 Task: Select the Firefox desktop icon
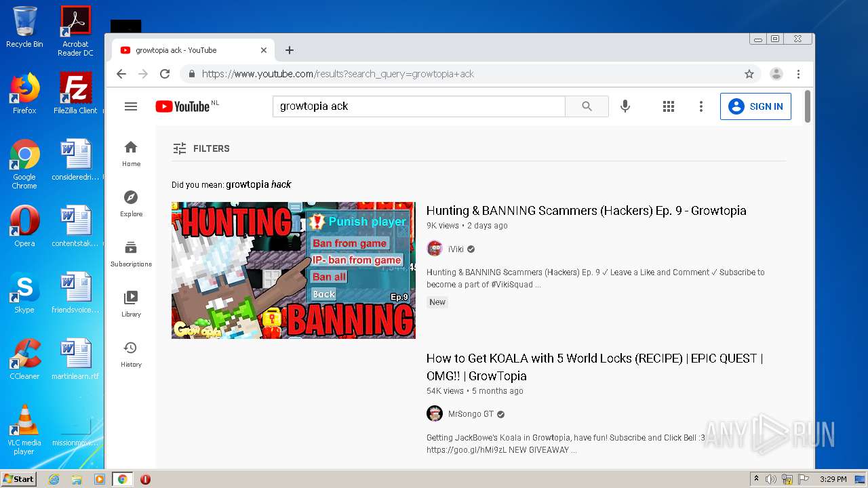(24, 94)
